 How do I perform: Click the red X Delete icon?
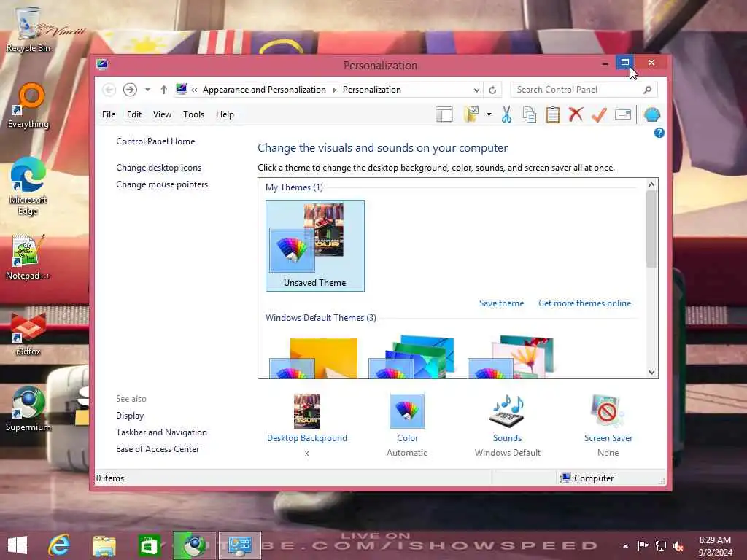tap(576, 114)
